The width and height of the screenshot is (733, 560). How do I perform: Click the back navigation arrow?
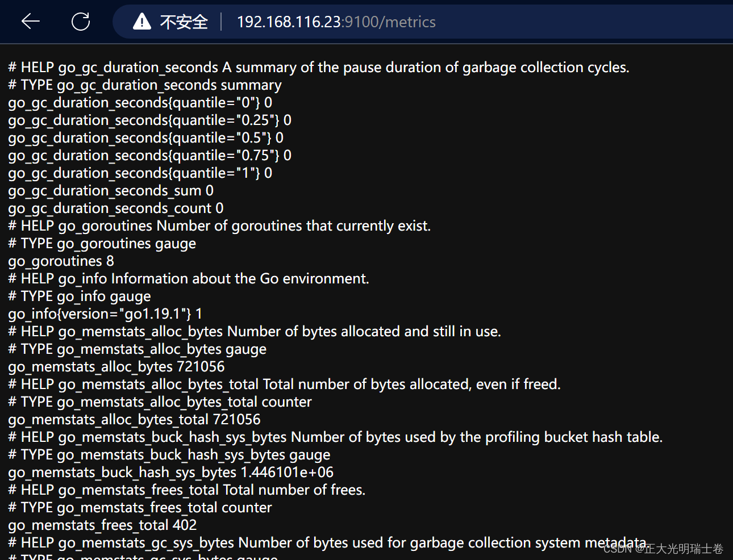[30, 21]
